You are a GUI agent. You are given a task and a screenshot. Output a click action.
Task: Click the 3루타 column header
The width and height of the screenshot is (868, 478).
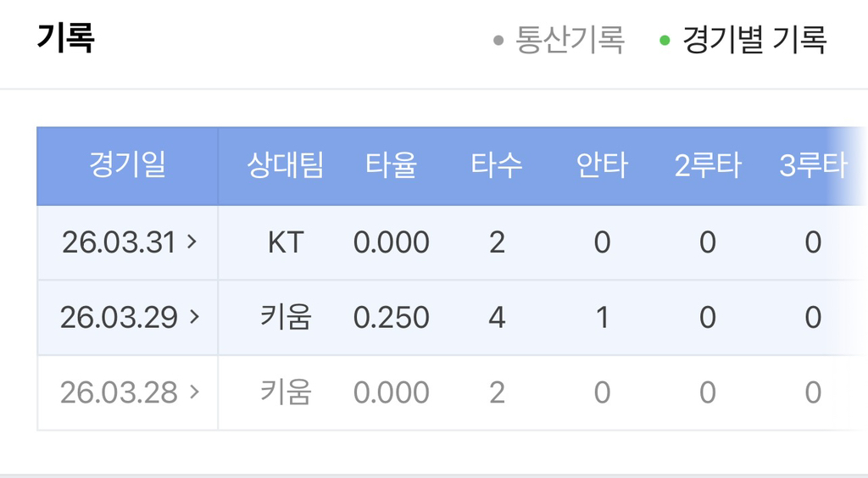click(813, 165)
